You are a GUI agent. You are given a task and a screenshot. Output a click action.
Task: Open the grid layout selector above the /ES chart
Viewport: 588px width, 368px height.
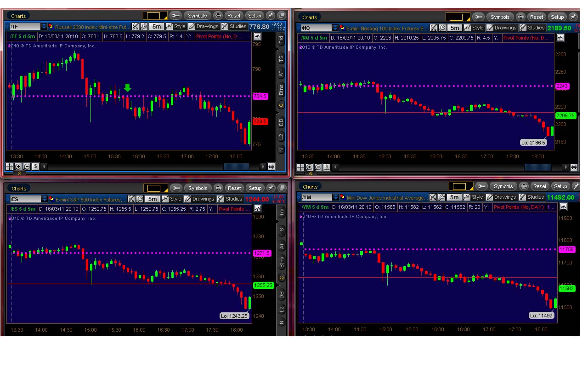coord(155,188)
